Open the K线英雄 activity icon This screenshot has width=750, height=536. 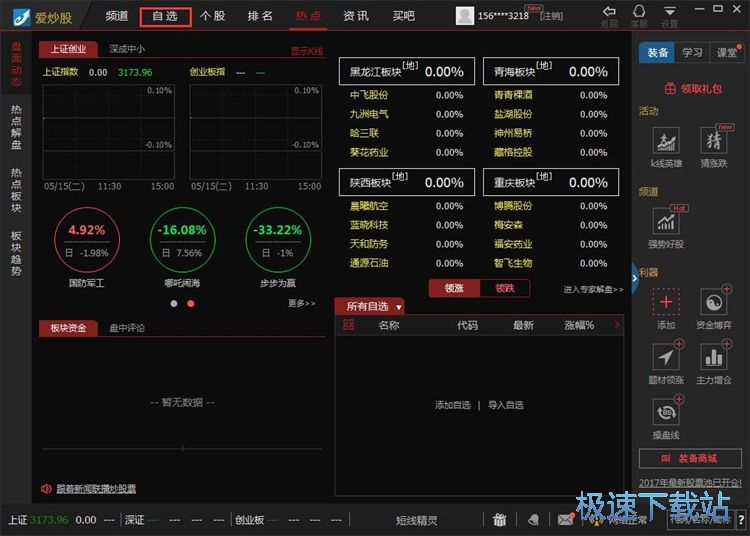pyautogui.click(x=666, y=142)
